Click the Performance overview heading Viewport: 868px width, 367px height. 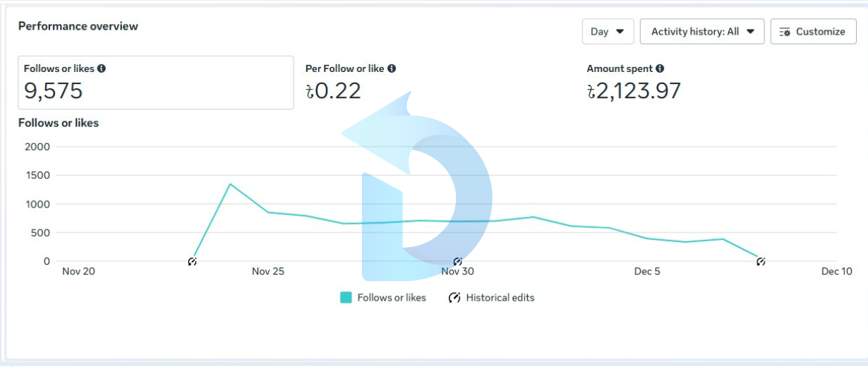tap(78, 26)
